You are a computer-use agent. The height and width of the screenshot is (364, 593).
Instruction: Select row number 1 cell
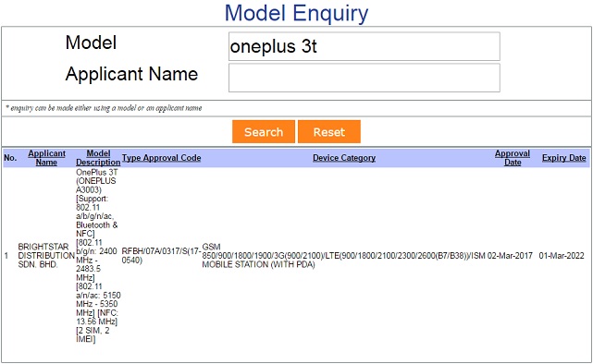tap(6, 256)
